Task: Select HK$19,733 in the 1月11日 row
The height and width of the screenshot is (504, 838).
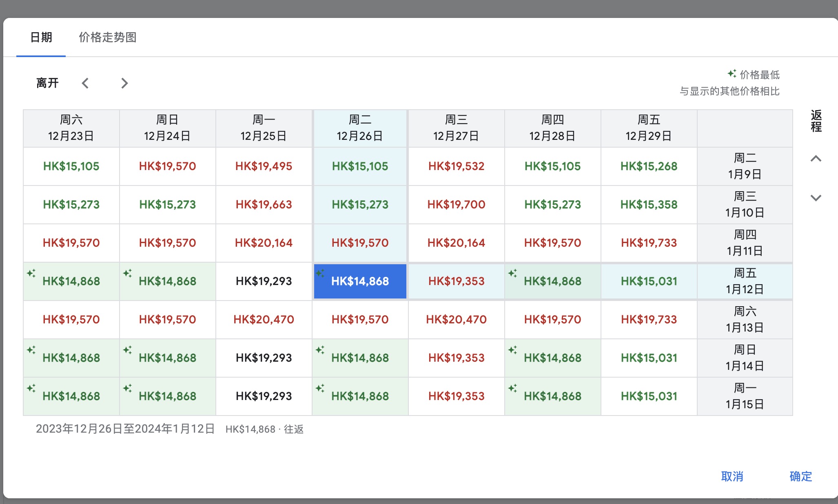Action: click(649, 243)
